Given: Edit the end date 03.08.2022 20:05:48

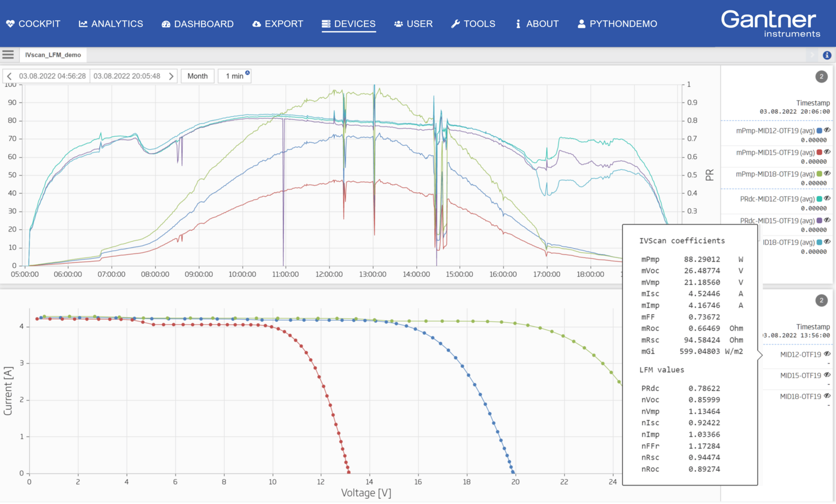Looking at the screenshot, I should click(127, 76).
